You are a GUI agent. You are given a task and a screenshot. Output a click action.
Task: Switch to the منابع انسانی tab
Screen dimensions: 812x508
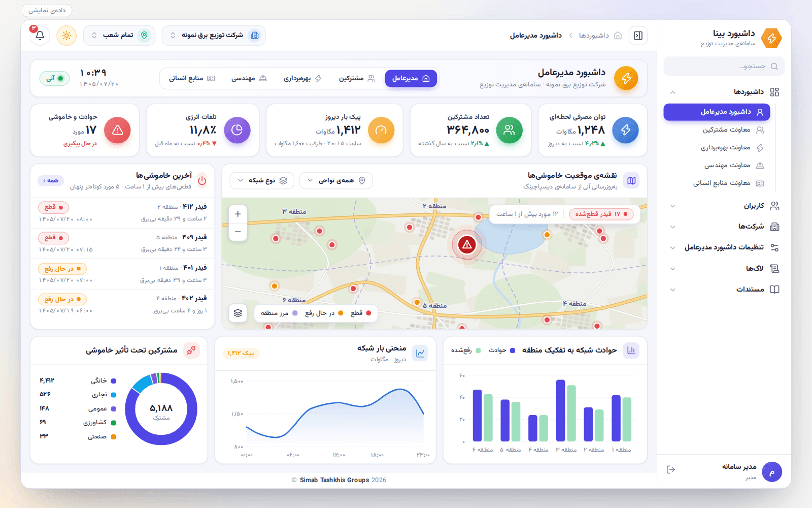[x=192, y=78]
